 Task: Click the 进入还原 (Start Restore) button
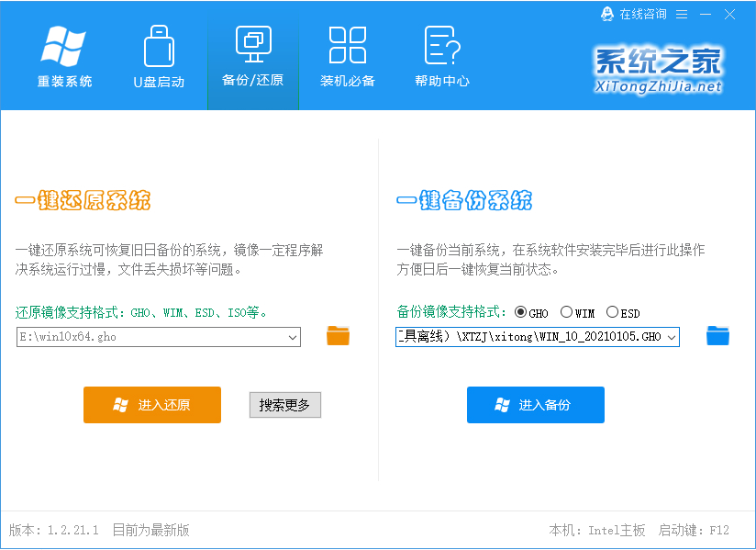(152, 405)
